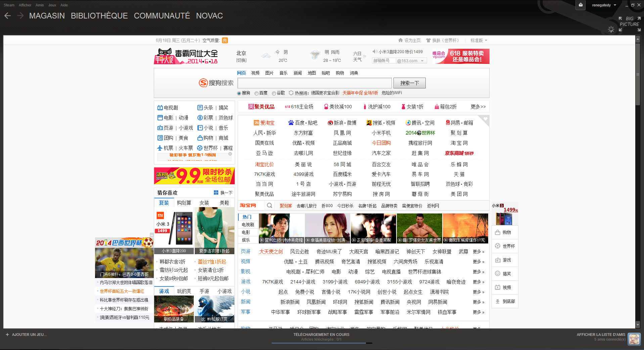Viewport: 644px width, 350px height.
Task: Click AFFICHER LA LISTE D'AMIS
Action: (601, 335)
